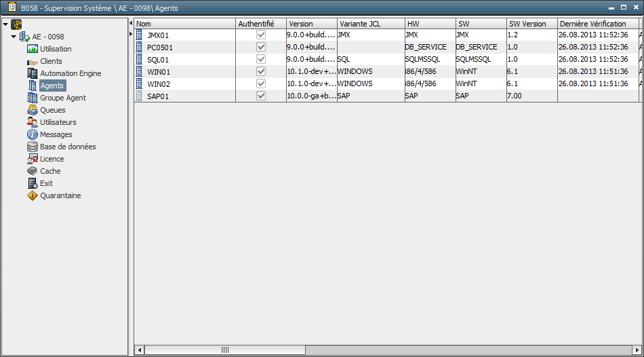Collapse the root tree node arrow

tap(5, 24)
